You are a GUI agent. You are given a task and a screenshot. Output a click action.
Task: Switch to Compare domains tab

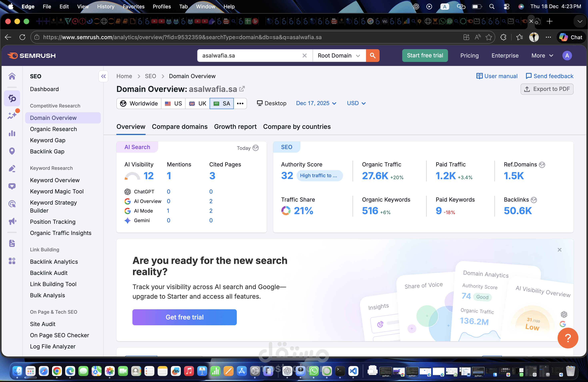pos(180,127)
